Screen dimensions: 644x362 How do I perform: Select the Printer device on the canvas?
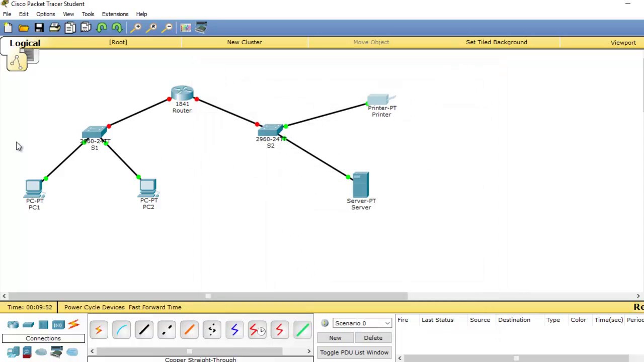coord(381,100)
